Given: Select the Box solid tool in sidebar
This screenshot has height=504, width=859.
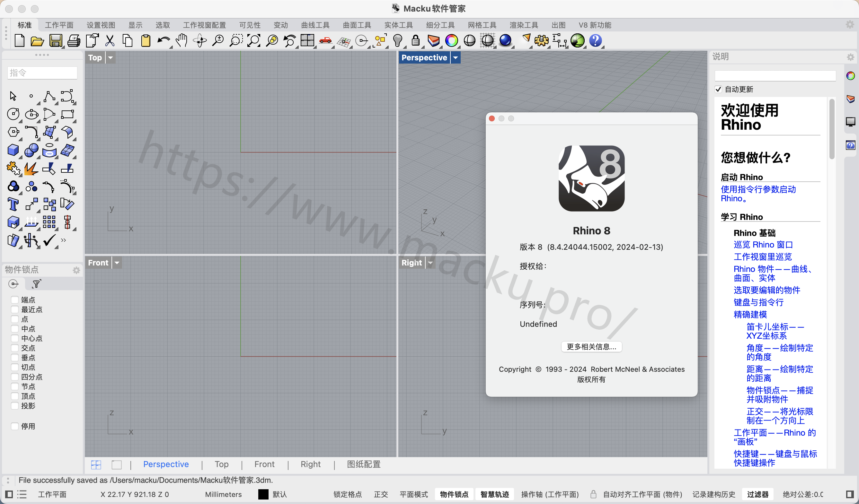Looking at the screenshot, I should [13, 150].
